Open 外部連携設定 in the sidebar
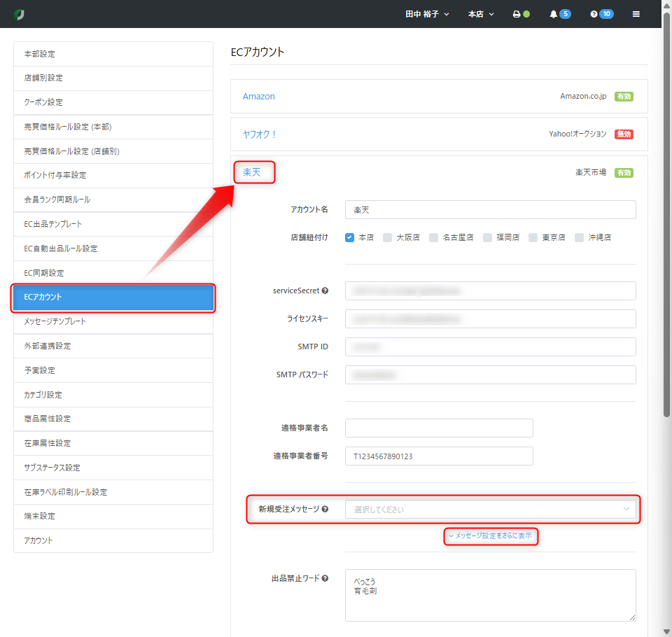Image resolution: width=672 pixels, height=637 pixels. pyautogui.click(x=113, y=346)
